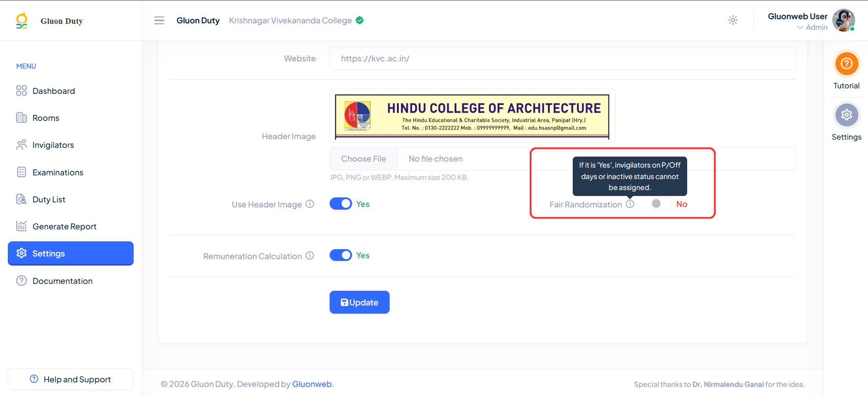Open the right panel Settings gear icon
The width and height of the screenshot is (868, 397).
click(846, 114)
